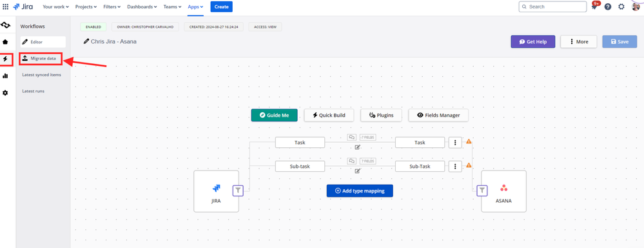Focus the Search input field
This screenshot has width=644, height=248.
click(553, 6)
